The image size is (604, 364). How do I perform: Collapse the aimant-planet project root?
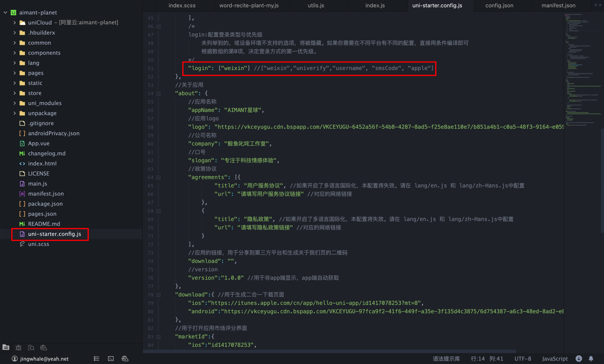5,12
